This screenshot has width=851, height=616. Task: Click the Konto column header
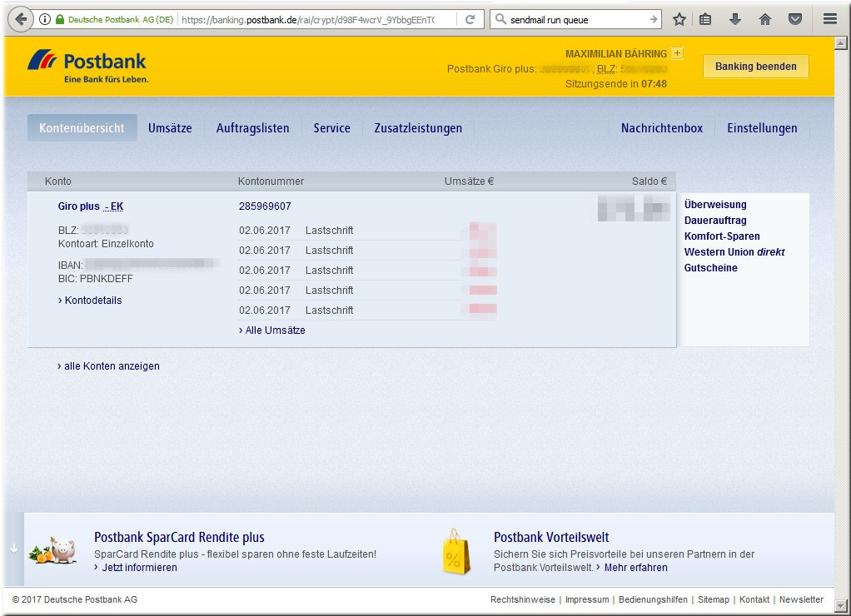(x=58, y=181)
